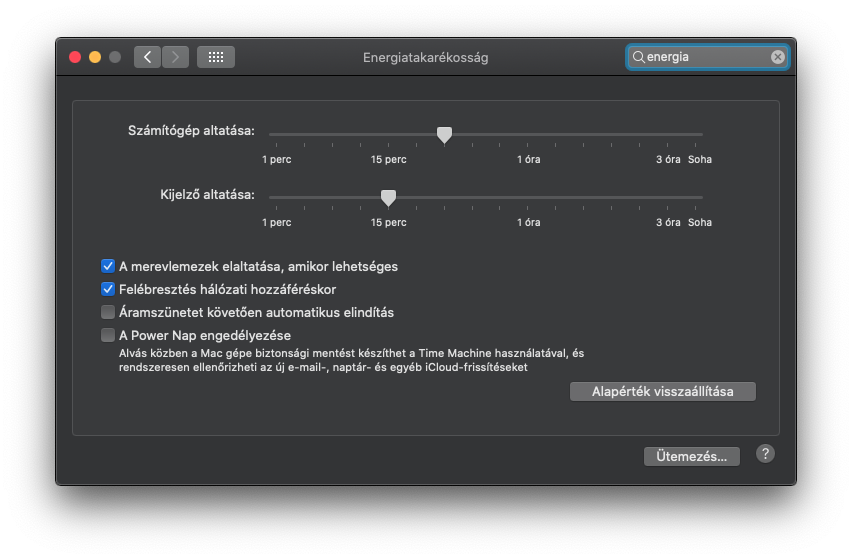852x559 pixels.
Task: Open the Ütemezés... scheduling dialog
Action: (x=691, y=456)
